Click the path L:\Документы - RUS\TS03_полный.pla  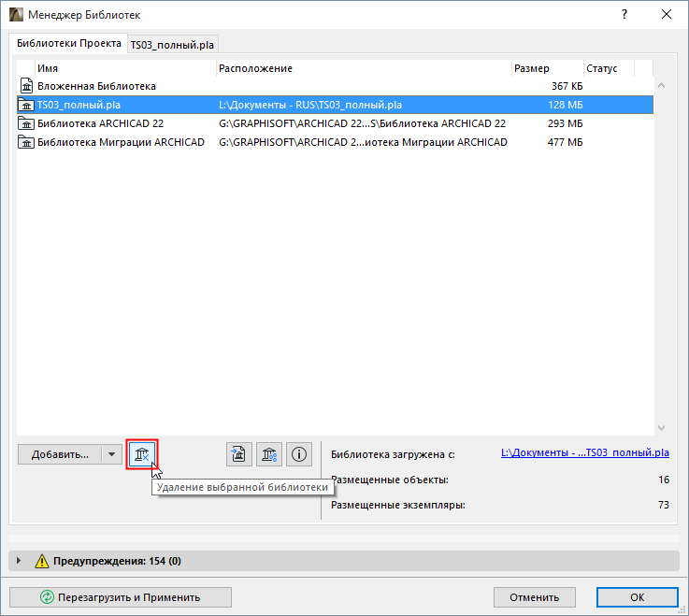click(310, 105)
